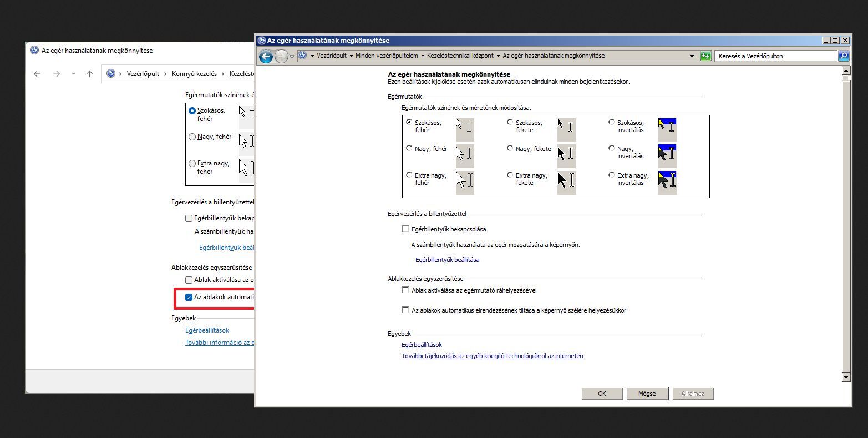Select 'Nagy, invertálás' pointer radio
This screenshot has width=868, height=438.
click(x=612, y=148)
